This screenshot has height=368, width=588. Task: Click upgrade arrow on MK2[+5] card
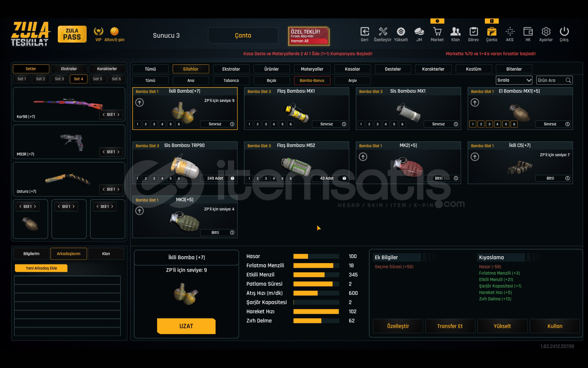click(x=363, y=157)
